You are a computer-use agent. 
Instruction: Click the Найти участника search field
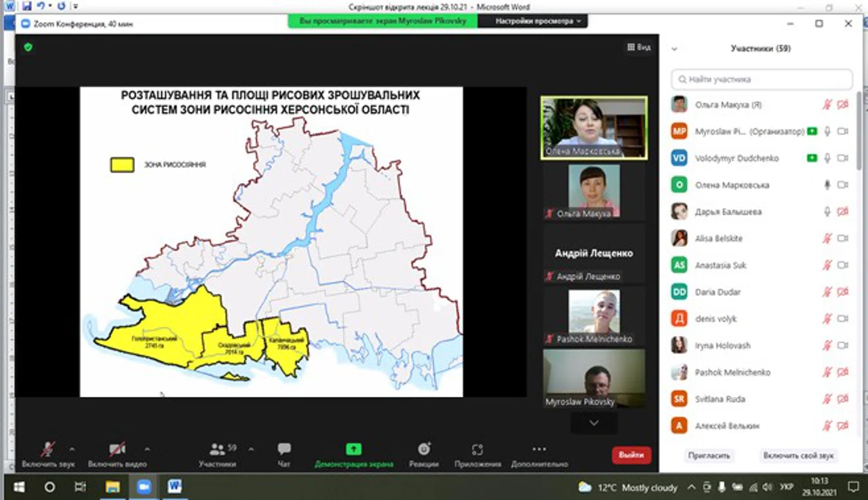click(x=762, y=79)
